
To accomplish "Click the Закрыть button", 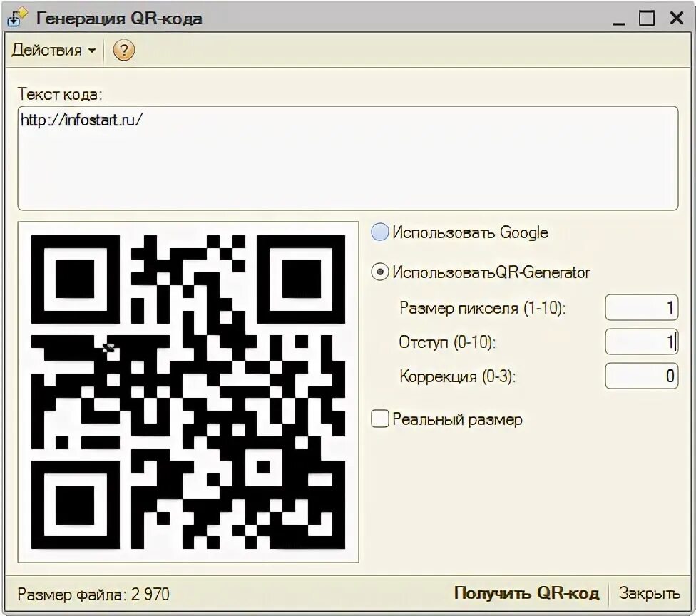I will 650,593.
